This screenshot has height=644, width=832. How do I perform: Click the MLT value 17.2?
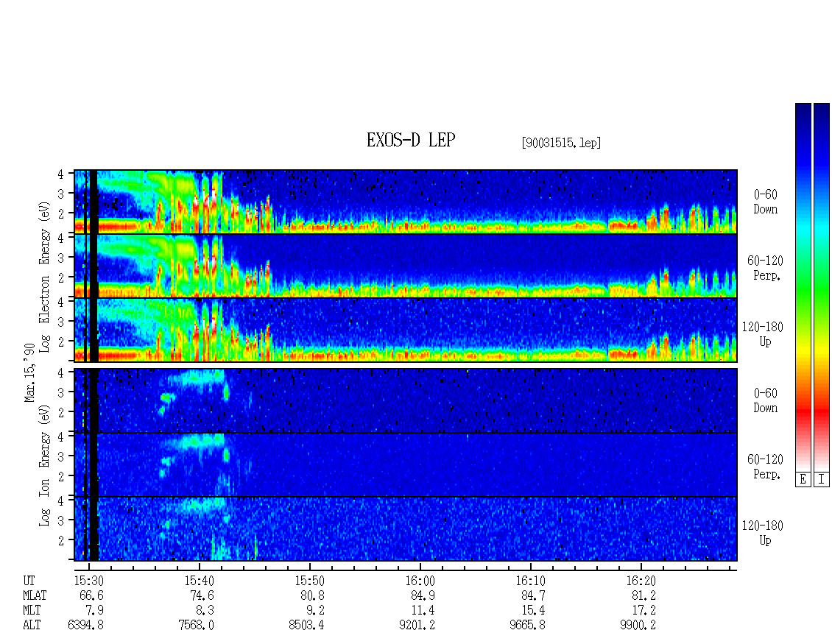tap(644, 611)
